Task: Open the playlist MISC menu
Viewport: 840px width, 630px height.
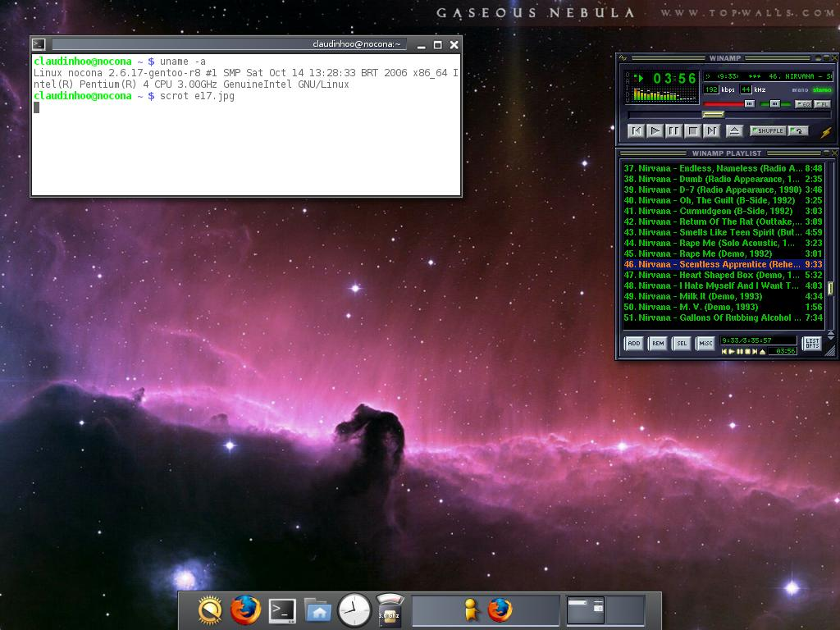Action: (x=705, y=344)
